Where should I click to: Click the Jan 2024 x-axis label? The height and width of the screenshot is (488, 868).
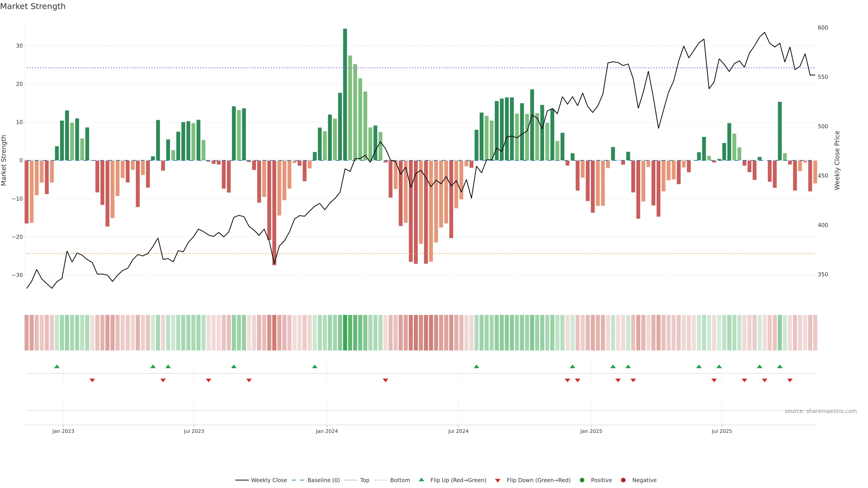pyautogui.click(x=326, y=431)
